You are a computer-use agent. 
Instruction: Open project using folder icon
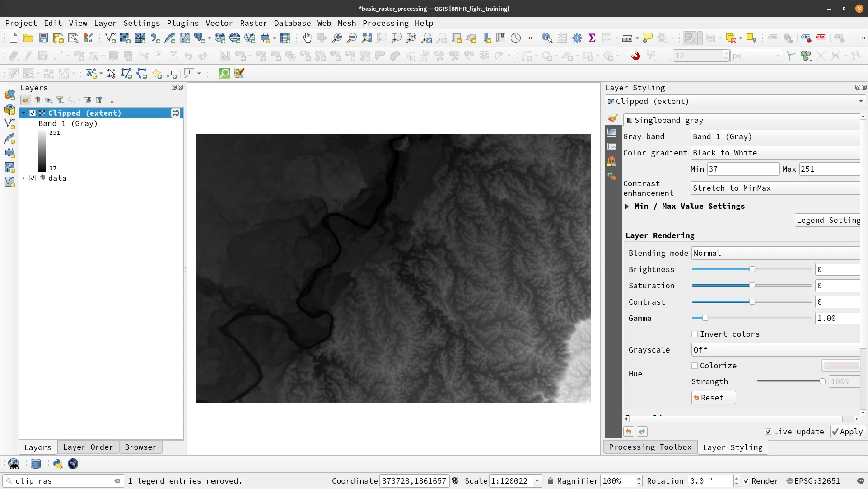[28, 38]
